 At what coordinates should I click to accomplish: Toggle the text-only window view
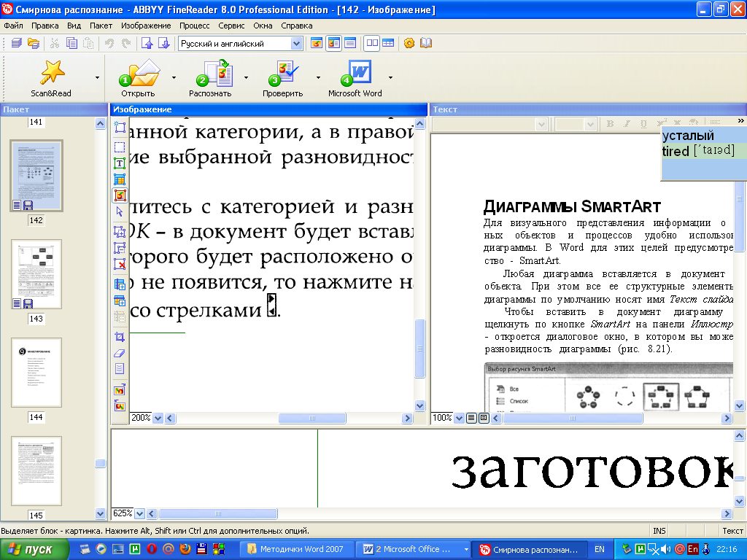coord(350,43)
